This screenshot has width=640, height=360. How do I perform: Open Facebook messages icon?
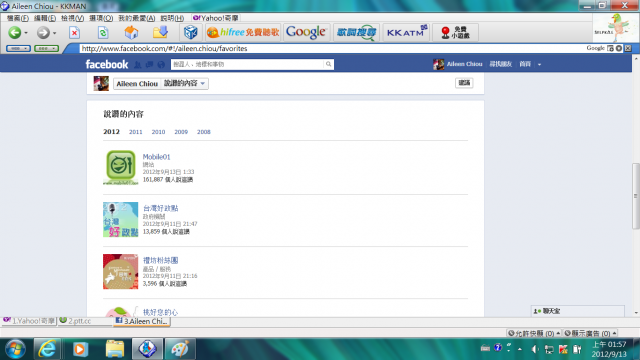149,64
